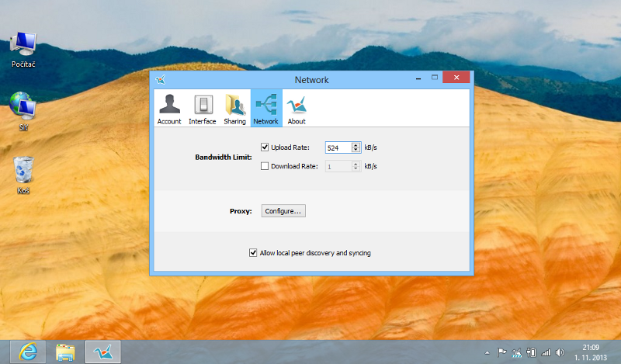Click the volume speaker tray icon
Image resolution: width=621 pixels, height=364 pixels.
click(560, 352)
